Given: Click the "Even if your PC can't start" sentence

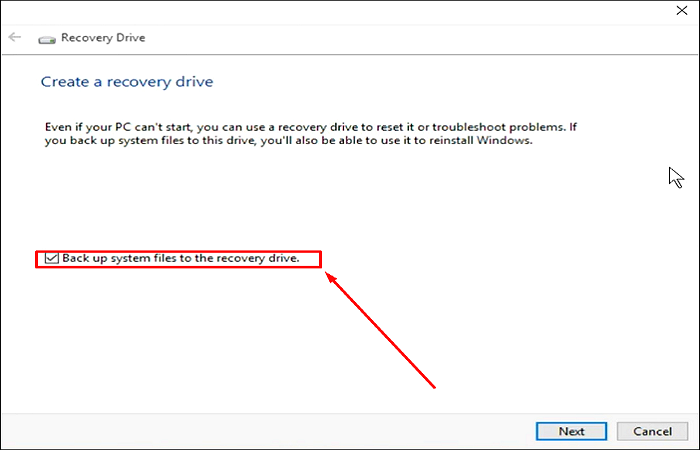Looking at the screenshot, I should coord(118,128).
